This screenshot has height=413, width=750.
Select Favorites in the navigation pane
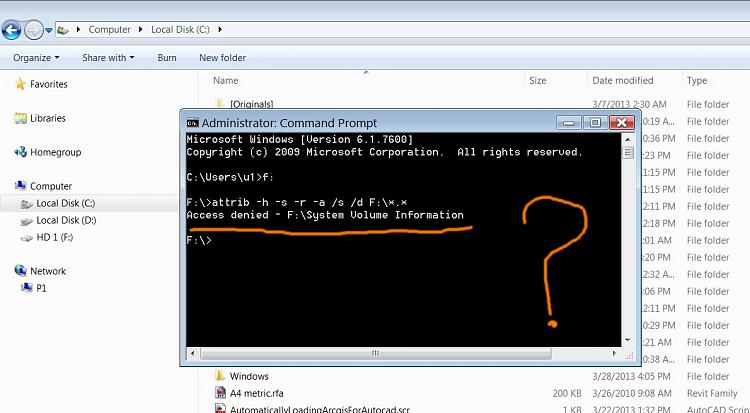[48, 84]
